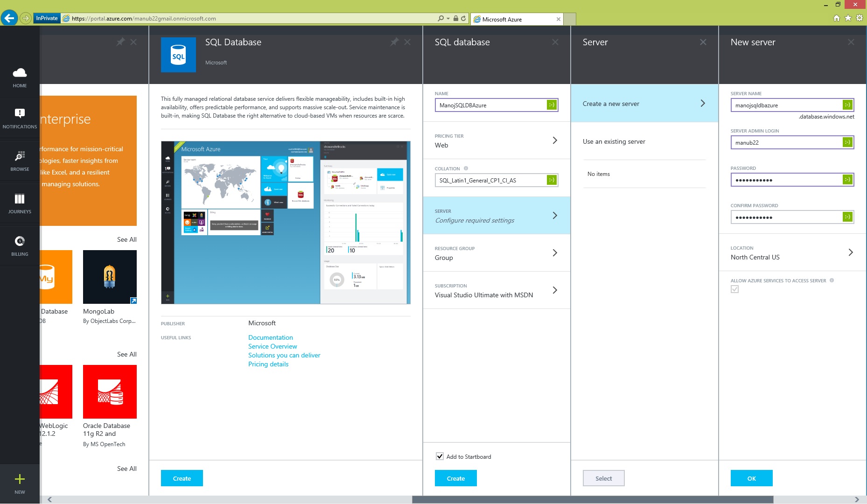Click the MongoLab tile icon

tap(110, 277)
